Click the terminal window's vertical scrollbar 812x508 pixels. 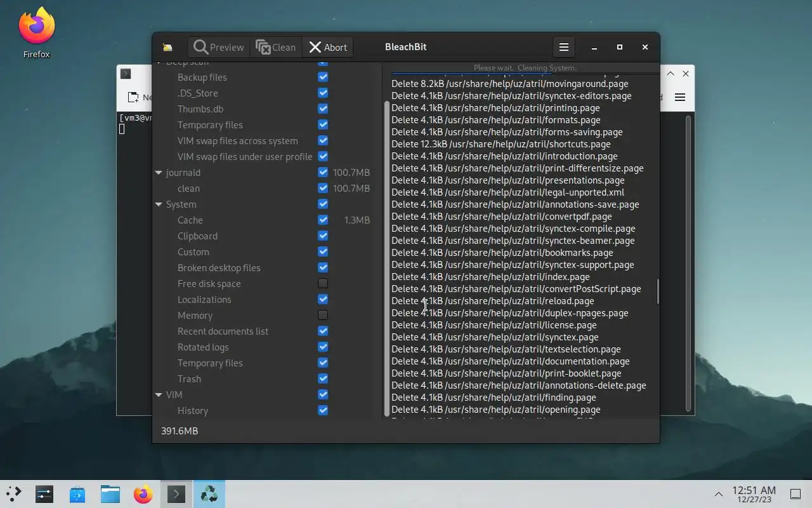tap(688, 264)
